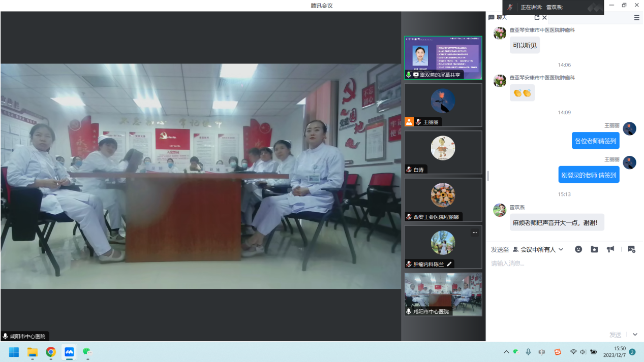The height and width of the screenshot is (362, 644).
Task: Open the three-dots menu on 肿瘤内科陈兰 tile
Action: [475, 233]
